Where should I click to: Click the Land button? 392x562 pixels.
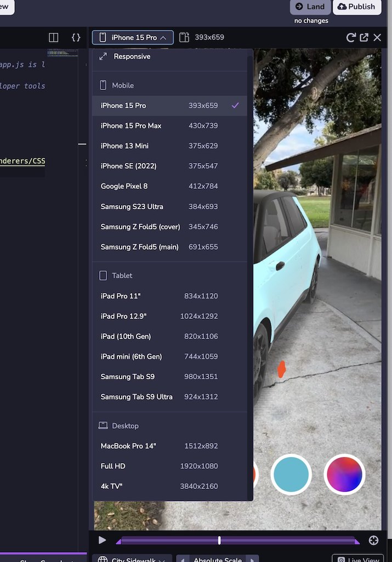coord(310,7)
